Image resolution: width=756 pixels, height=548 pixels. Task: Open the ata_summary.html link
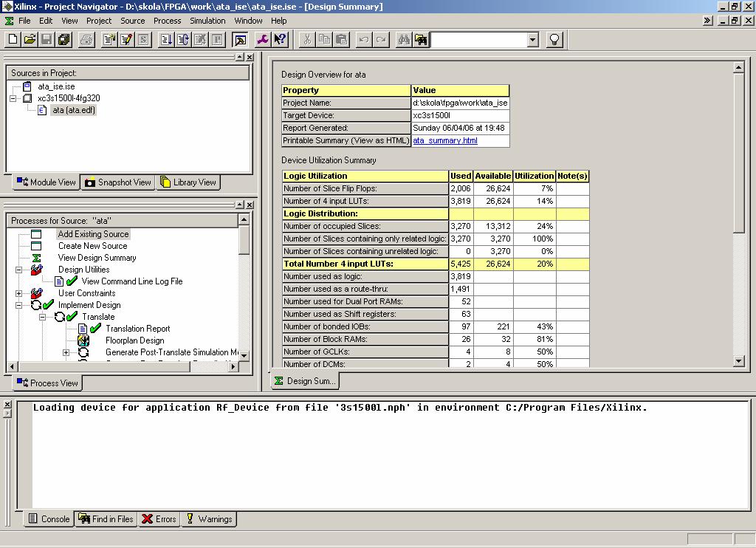pos(445,140)
